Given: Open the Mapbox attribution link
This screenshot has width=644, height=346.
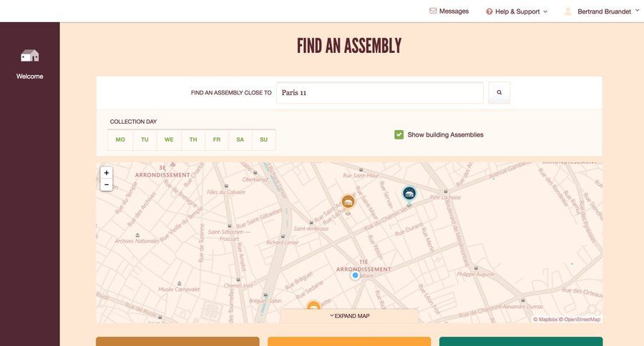Looking at the screenshot, I should click(545, 320).
